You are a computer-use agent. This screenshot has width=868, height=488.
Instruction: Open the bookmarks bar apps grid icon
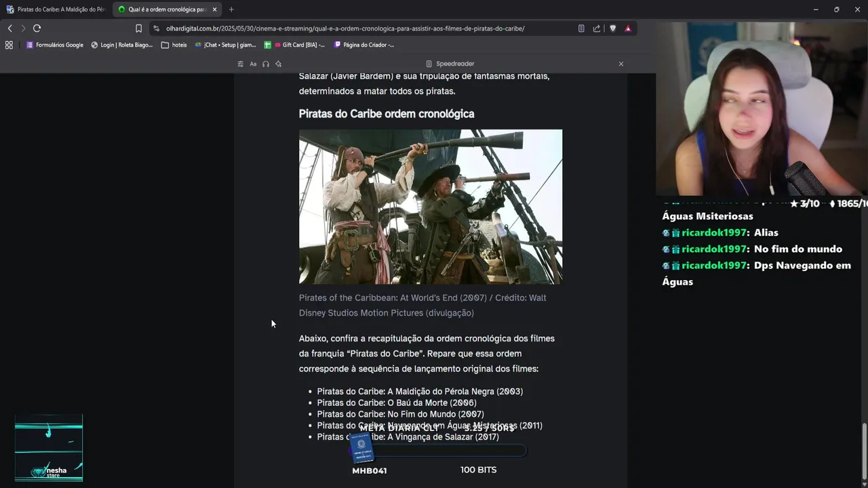pyautogui.click(x=9, y=45)
